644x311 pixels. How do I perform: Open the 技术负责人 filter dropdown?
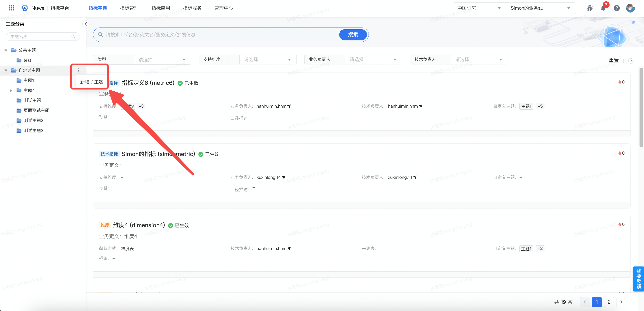(479, 60)
